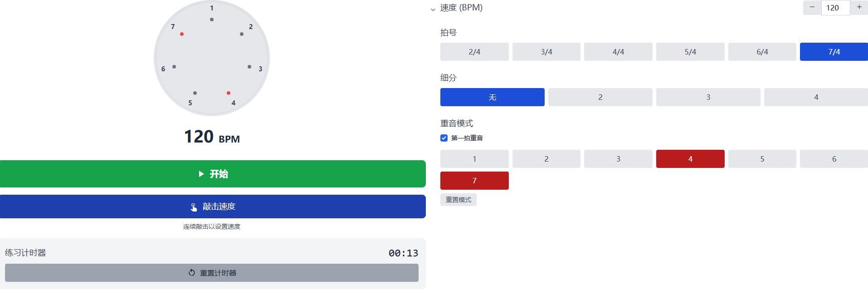The height and width of the screenshot is (305, 868).
Task: Start the metronome with the play button
Action: tap(213, 174)
